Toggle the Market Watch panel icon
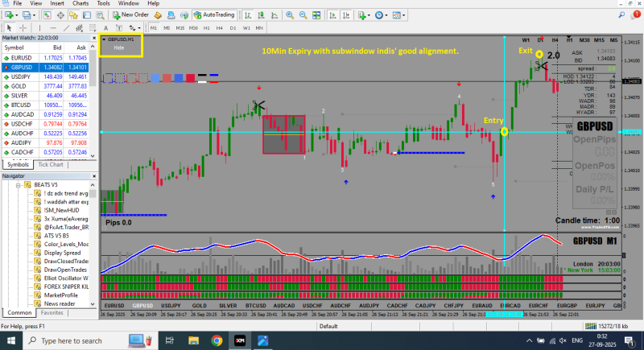The image size is (644, 350). [x=47, y=15]
